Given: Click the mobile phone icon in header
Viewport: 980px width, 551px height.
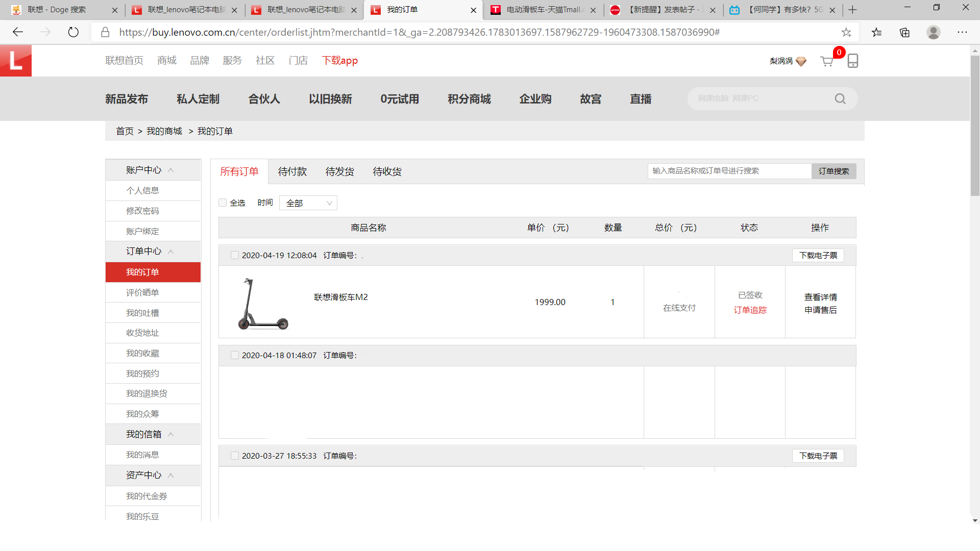Looking at the screenshot, I should coord(852,61).
